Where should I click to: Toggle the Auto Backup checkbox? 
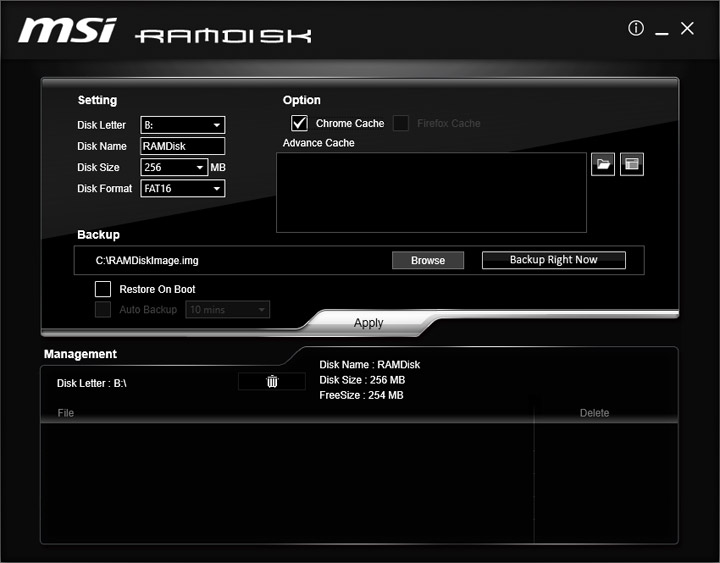click(103, 310)
